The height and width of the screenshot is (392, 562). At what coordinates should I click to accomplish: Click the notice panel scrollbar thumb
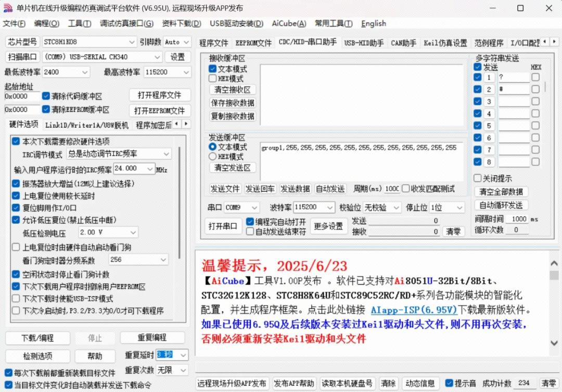pyautogui.click(x=554, y=275)
